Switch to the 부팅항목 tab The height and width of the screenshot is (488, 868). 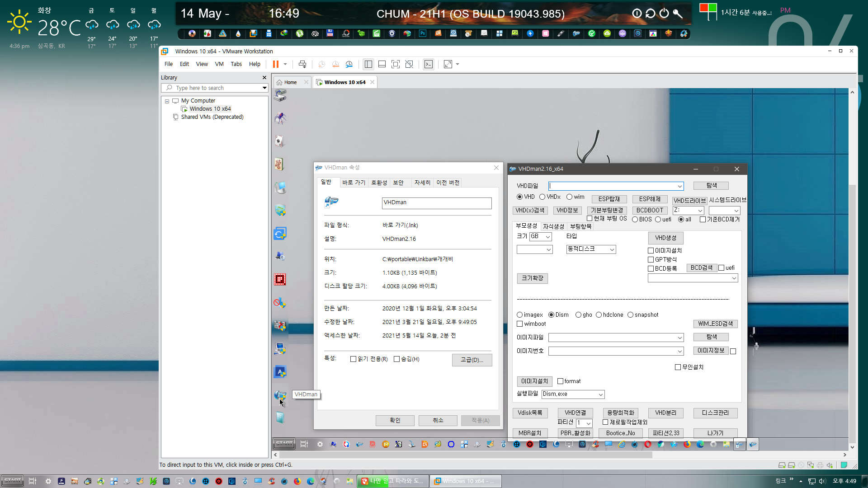tap(580, 226)
